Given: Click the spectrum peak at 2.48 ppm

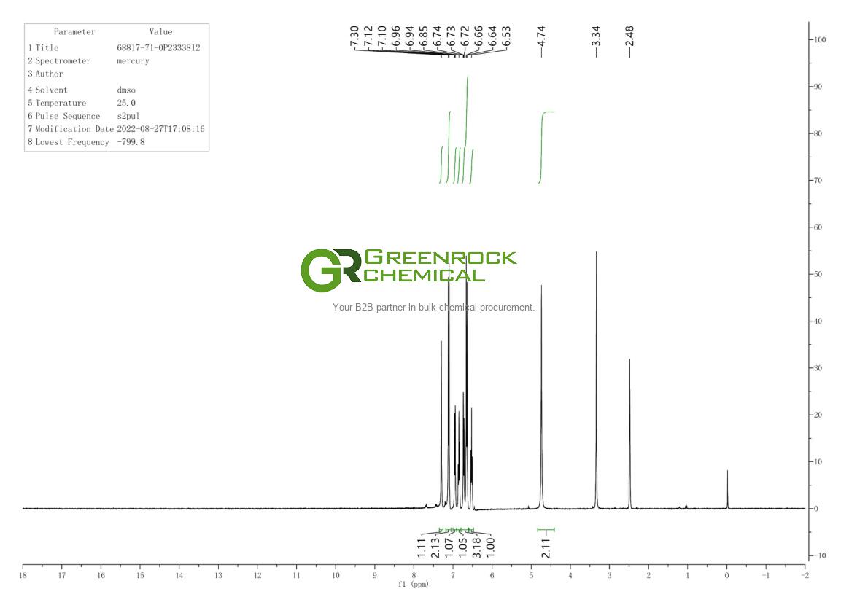Looking at the screenshot, I should click(x=629, y=433).
